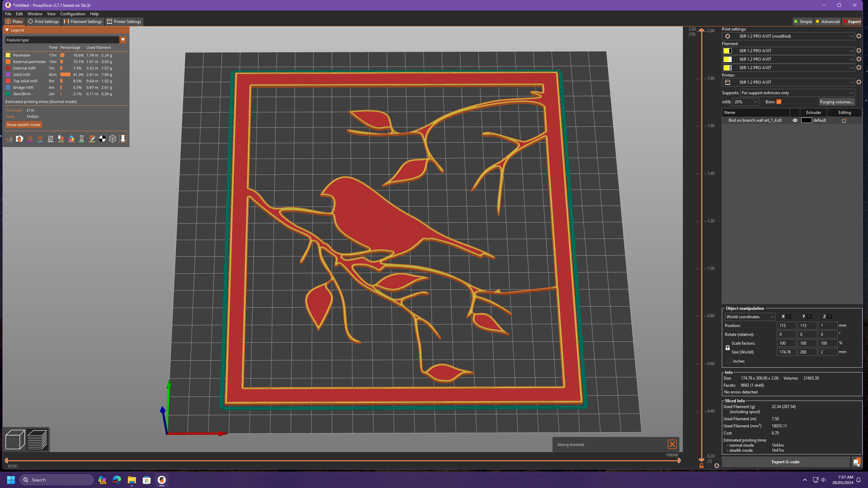Click the object extruder color swatch
Viewport: 868px width, 488px height.
pyautogui.click(x=806, y=120)
